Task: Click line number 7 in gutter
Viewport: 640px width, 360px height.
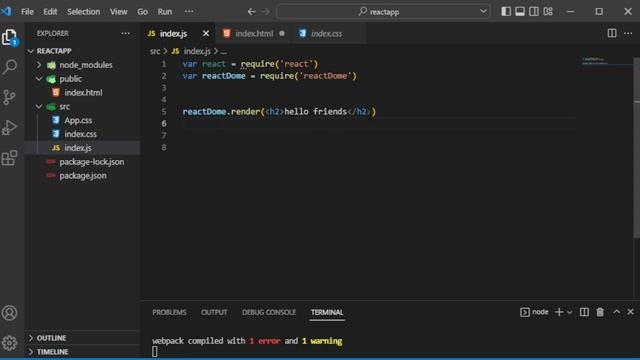Action: 164,136
